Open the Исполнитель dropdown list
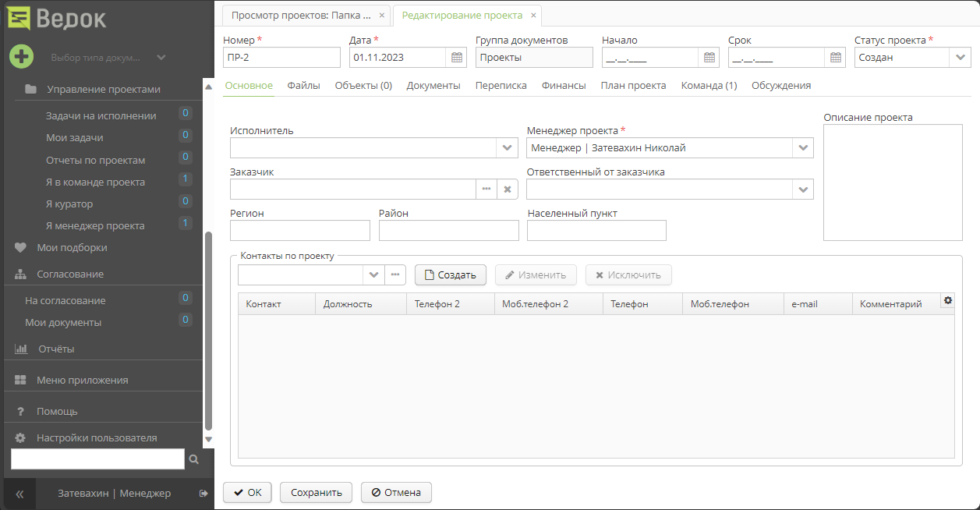 508,147
